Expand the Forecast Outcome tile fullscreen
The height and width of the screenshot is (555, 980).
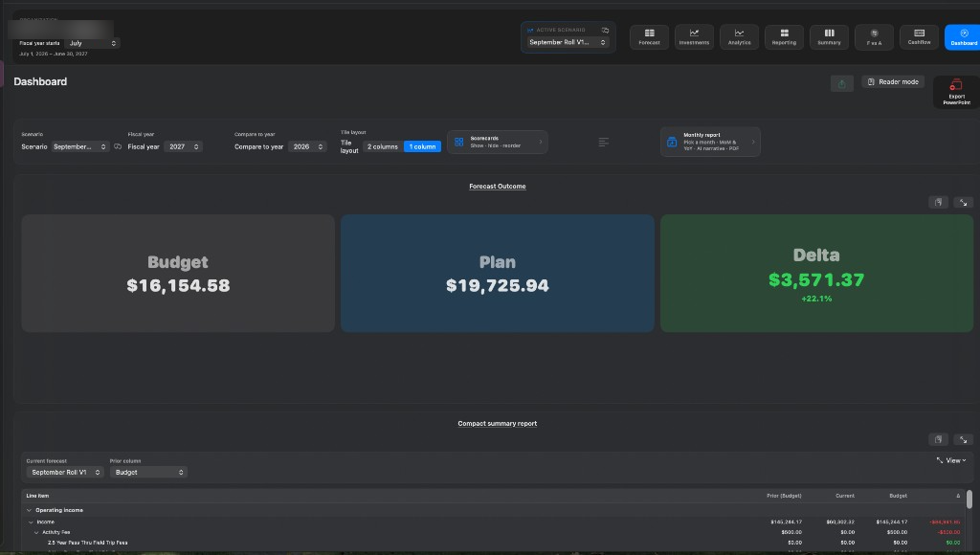click(963, 203)
